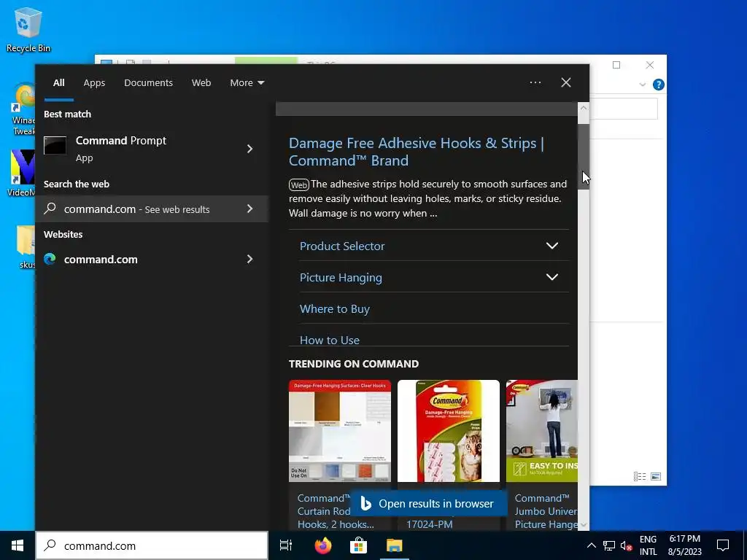Open the Command strips cat package thumbnail
This screenshot has height=560, width=747.
point(449,430)
